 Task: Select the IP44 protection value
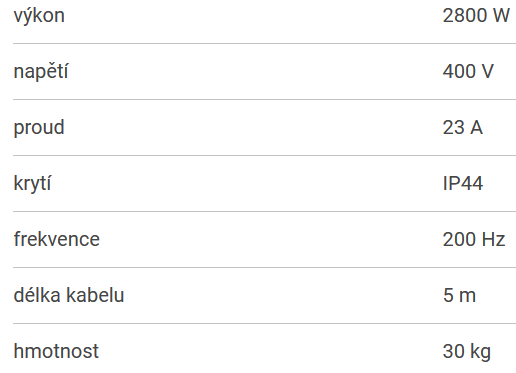tap(463, 183)
